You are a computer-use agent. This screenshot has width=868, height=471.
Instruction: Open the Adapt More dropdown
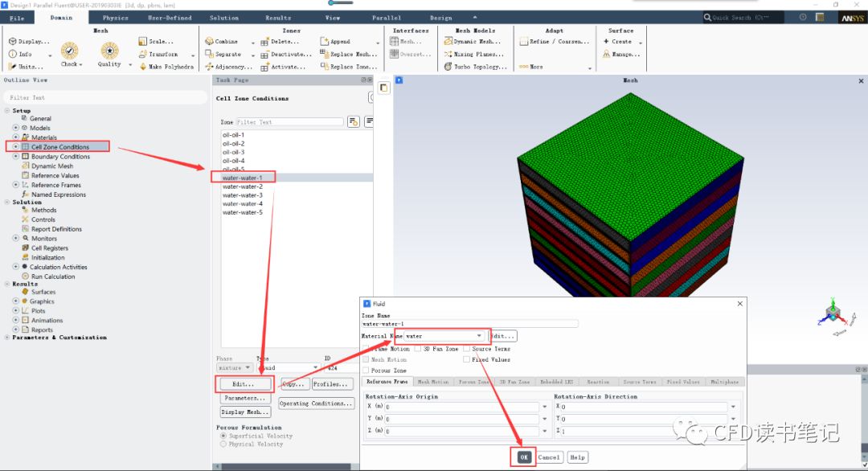click(x=555, y=67)
